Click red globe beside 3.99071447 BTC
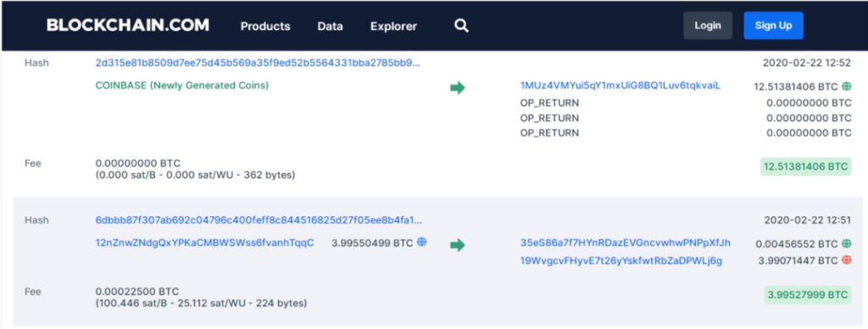Image resolution: width=868 pixels, height=329 pixels. (x=847, y=260)
